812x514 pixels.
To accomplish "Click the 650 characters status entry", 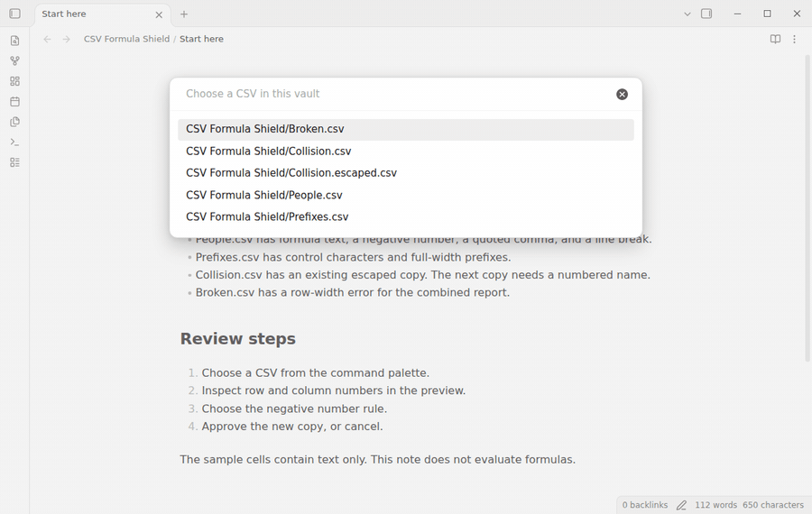I will pyautogui.click(x=773, y=505).
